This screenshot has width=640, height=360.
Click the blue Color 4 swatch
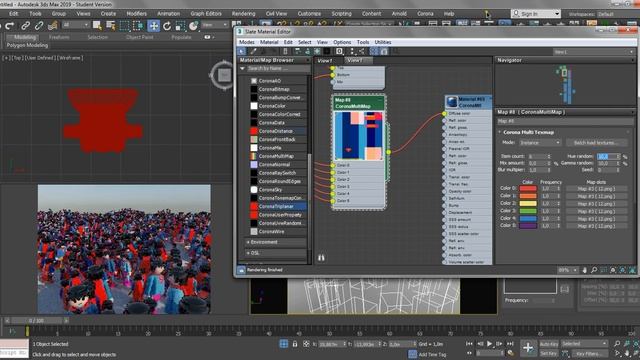pos(528,218)
